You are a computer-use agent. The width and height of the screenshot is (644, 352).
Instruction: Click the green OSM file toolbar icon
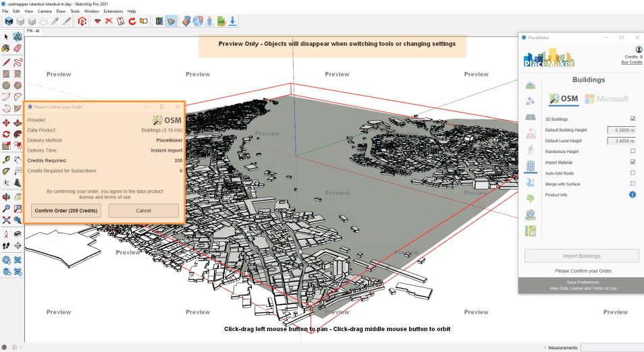221,22
